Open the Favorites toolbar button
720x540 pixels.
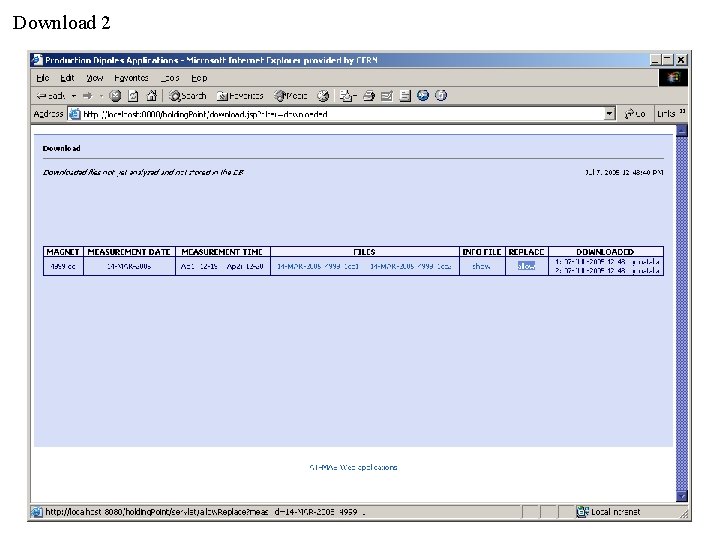coord(240,96)
